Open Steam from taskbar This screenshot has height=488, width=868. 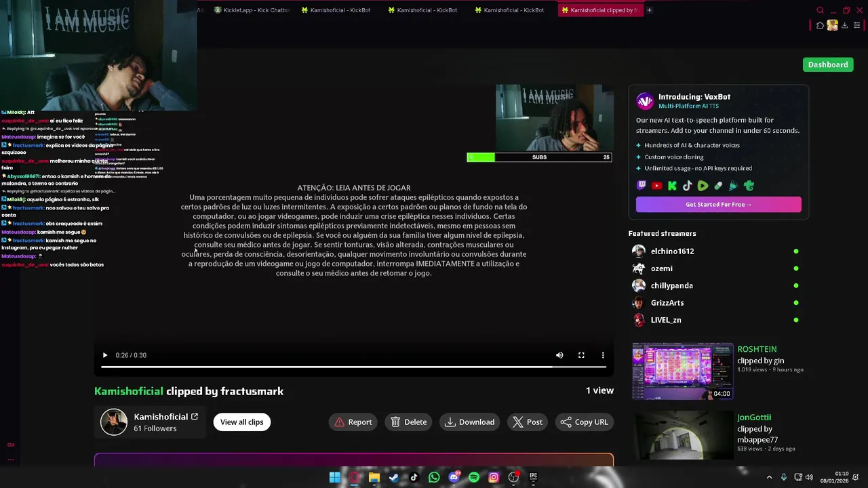pos(394,477)
